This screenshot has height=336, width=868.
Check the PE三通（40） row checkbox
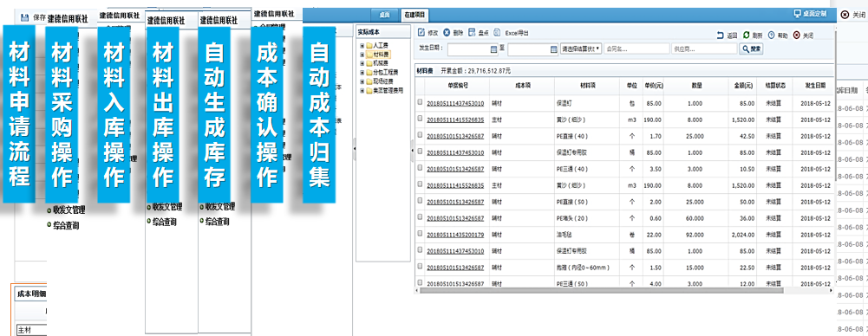[421, 168]
